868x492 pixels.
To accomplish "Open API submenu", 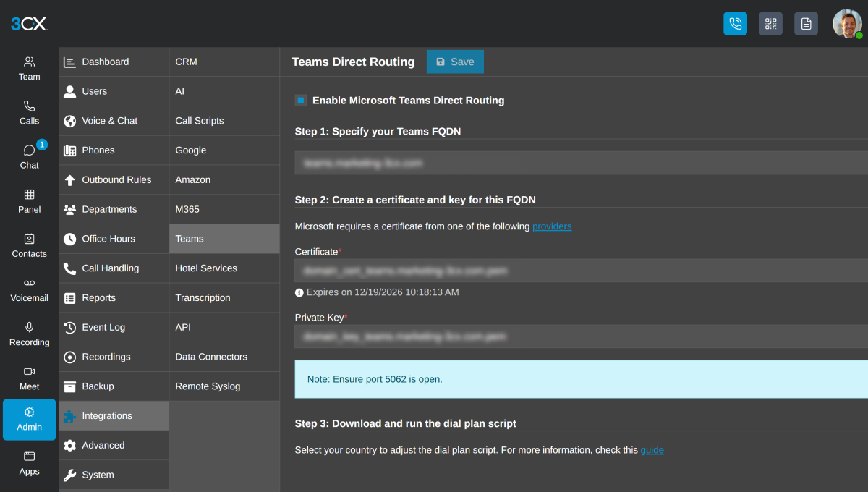I will 224,327.
